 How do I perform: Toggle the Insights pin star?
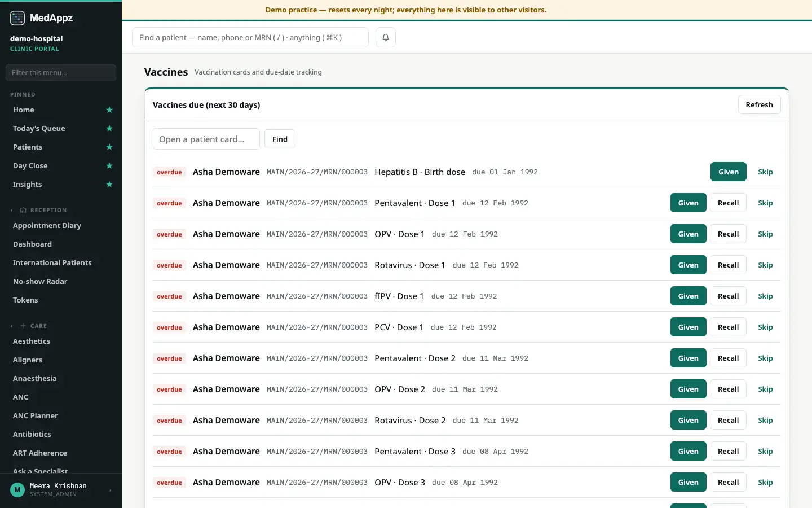[109, 185]
